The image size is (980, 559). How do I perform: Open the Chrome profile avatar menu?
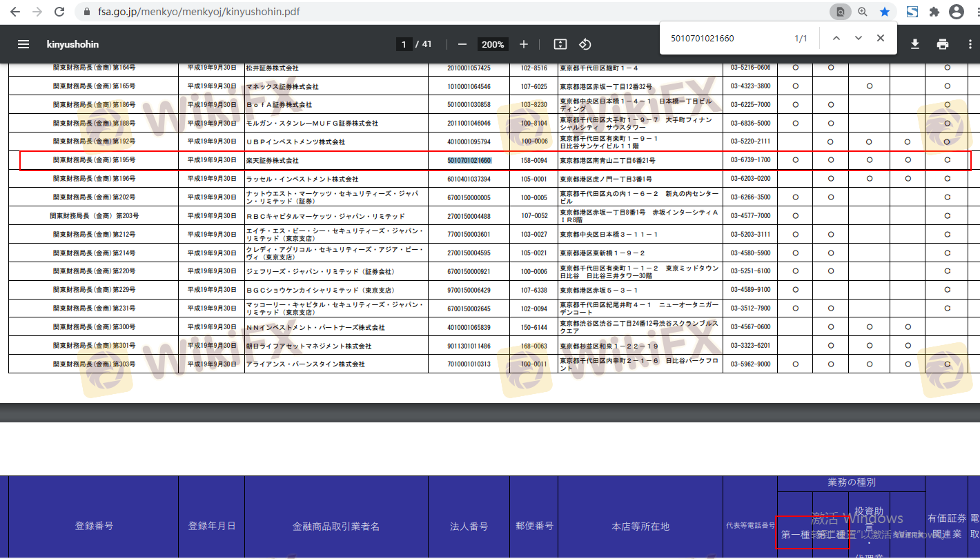[x=957, y=12]
